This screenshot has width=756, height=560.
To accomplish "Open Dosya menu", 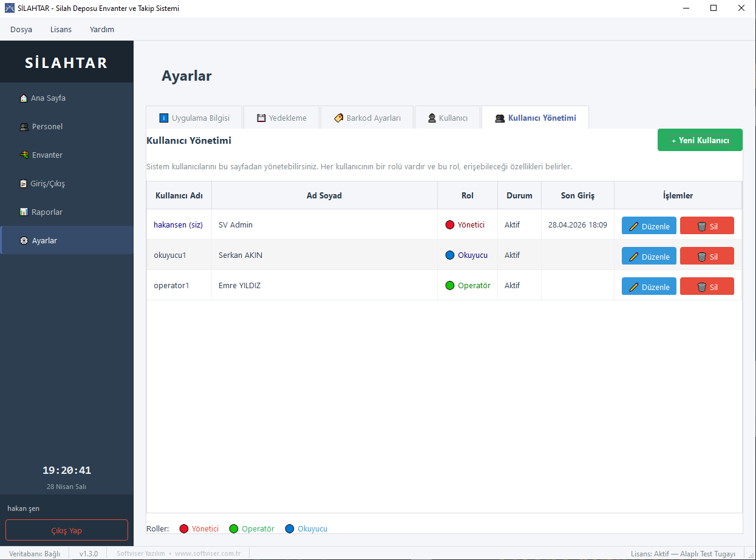I will pyautogui.click(x=21, y=29).
